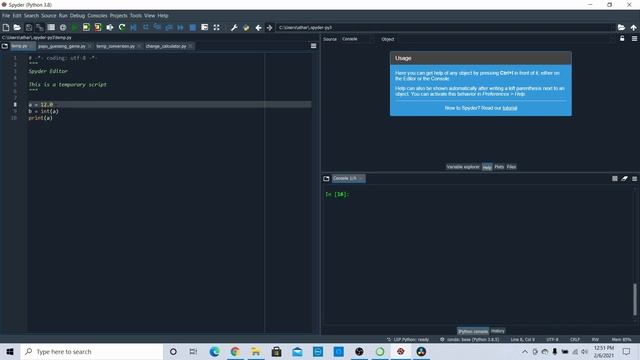
Task: Close the change_calculator.py tab
Action: coord(191,46)
